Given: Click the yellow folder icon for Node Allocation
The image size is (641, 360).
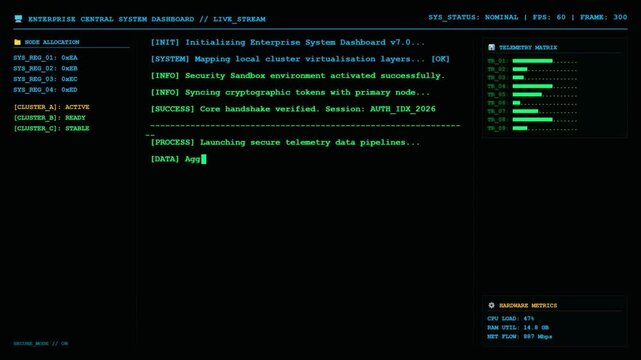Looking at the screenshot, I should coord(17,42).
